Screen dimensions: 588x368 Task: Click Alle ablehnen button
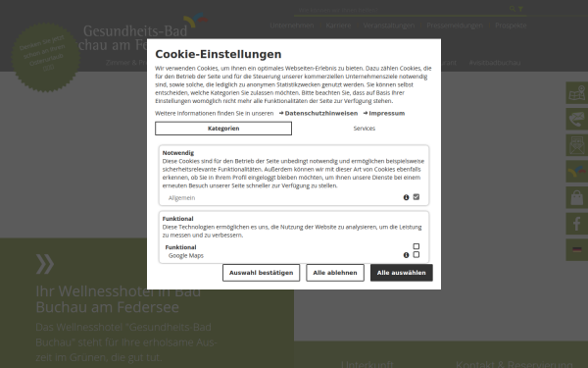[x=335, y=273]
